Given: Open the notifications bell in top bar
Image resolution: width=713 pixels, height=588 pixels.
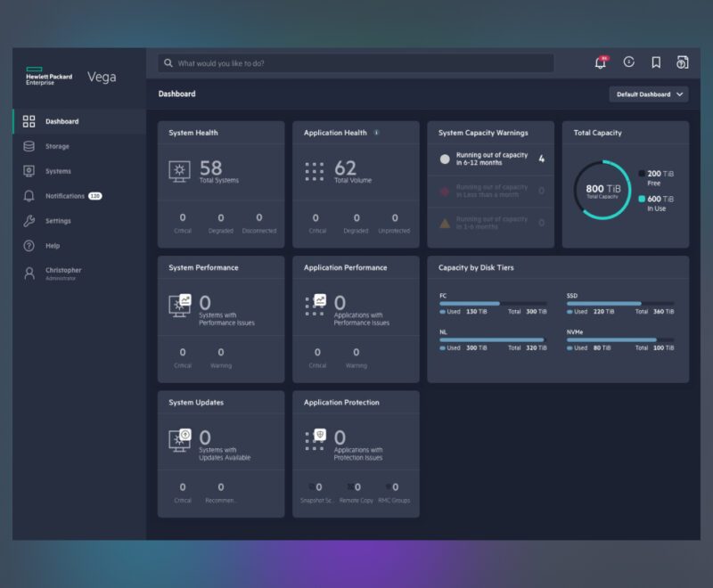Looking at the screenshot, I should click(x=600, y=62).
